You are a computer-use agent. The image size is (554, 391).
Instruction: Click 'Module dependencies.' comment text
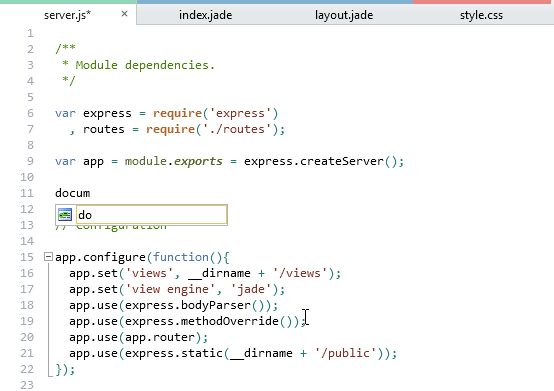tap(145, 65)
